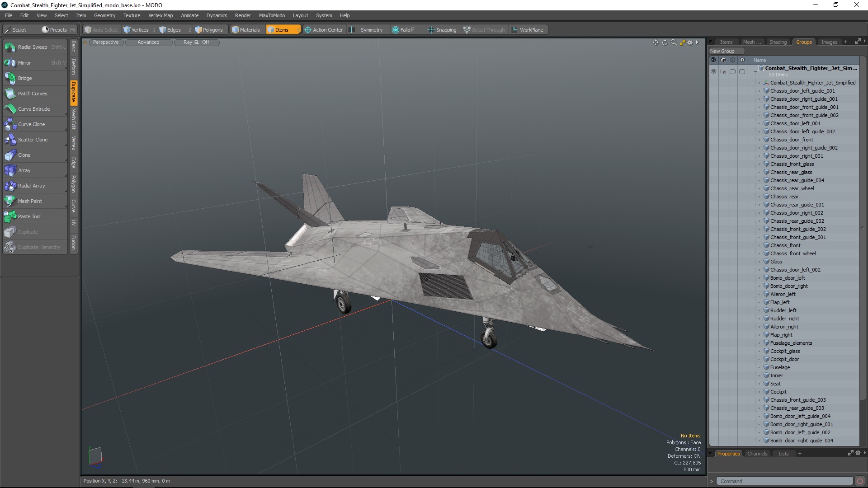The image size is (868, 488).
Task: Pick the Scatter Clone tool
Action: [x=33, y=140]
